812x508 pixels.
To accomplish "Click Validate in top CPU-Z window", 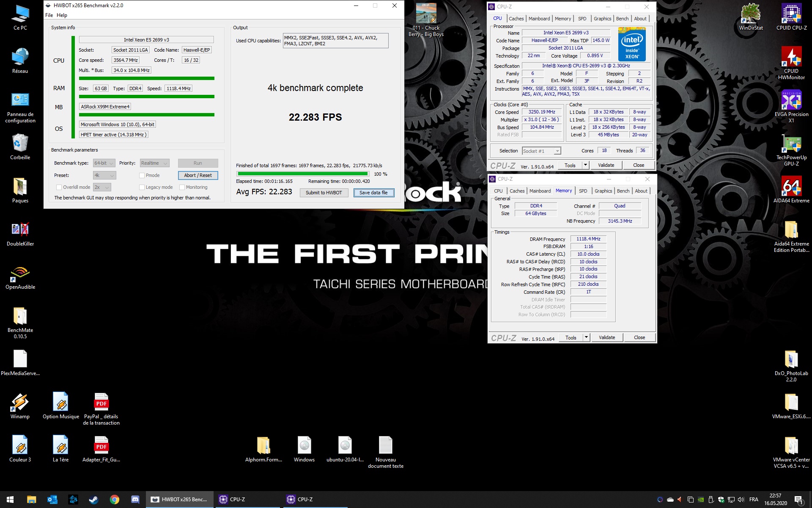I will pyautogui.click(x=606, y=165).
